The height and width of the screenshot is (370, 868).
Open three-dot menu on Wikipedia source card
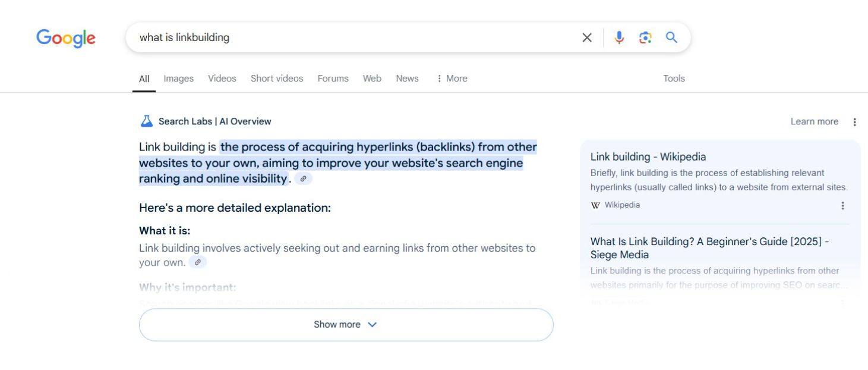[842, 206]
